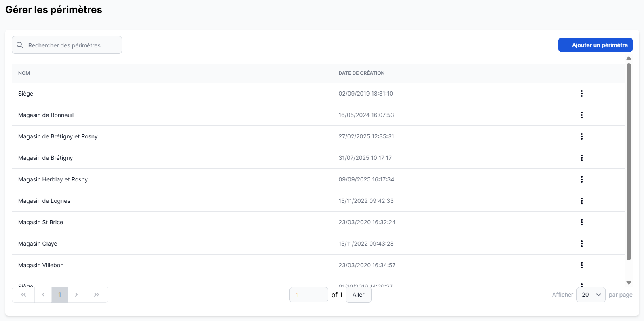Open the three-dot menu for Magasin de Brétigny et Rosny
The image size is (644, 321).
point(581,136)
